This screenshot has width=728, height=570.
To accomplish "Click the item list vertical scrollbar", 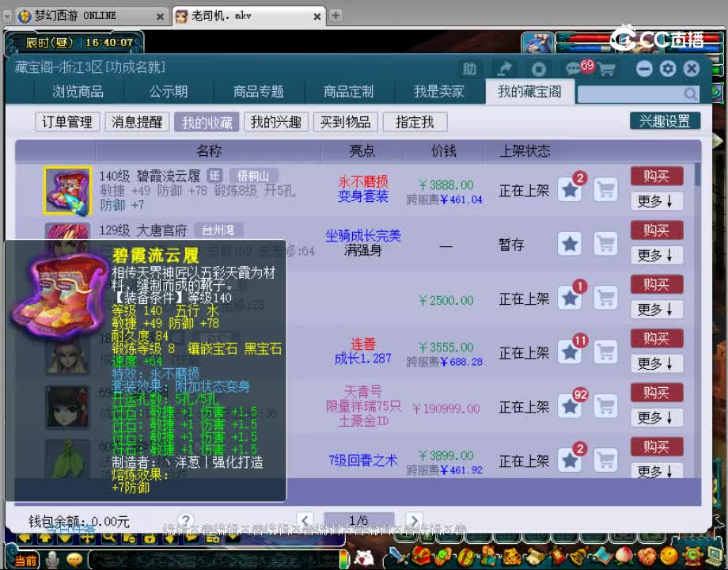I will click(x=697, y=175).
